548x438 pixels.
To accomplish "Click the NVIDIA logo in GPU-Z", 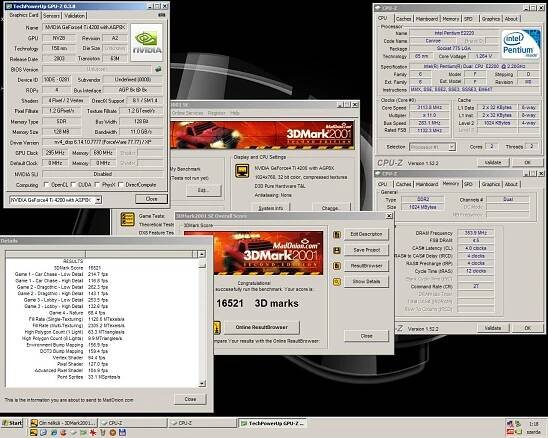I will [x=147, y=43].
